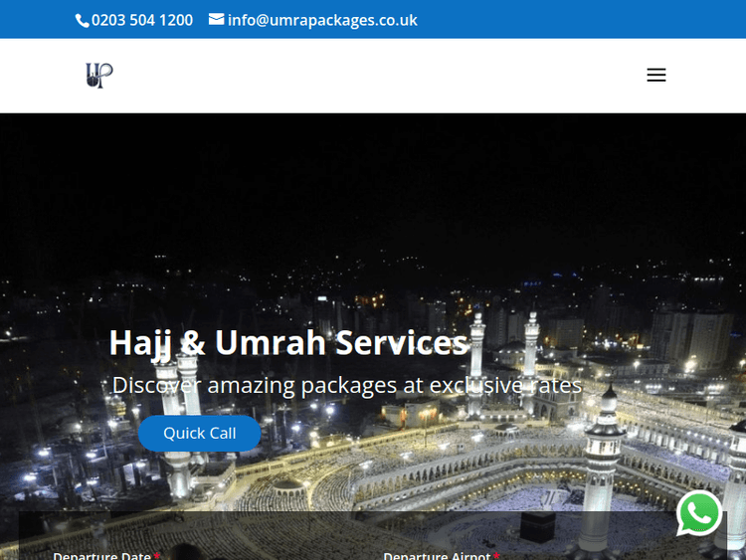Viewport: 746px width, 560px height.
Task: Click the Discover amazing packages tagline
Action: click(347, 385)
